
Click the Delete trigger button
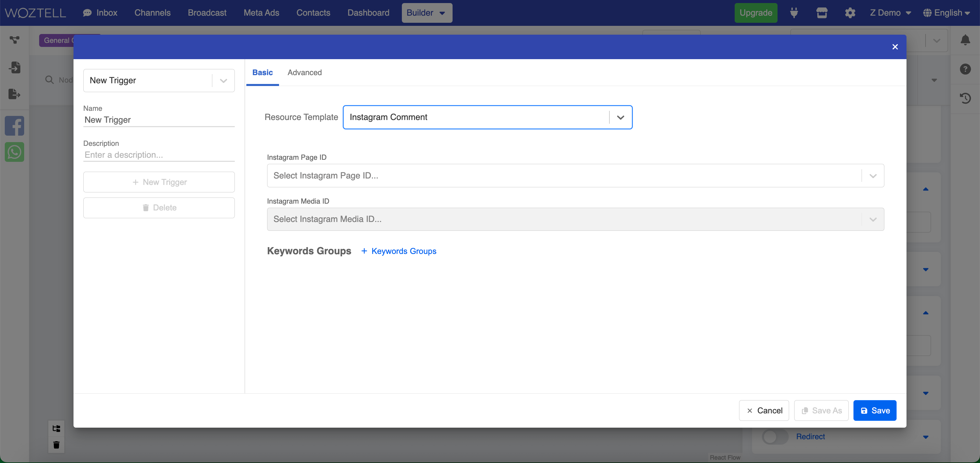pyautogui.click(x=159, y=208)
